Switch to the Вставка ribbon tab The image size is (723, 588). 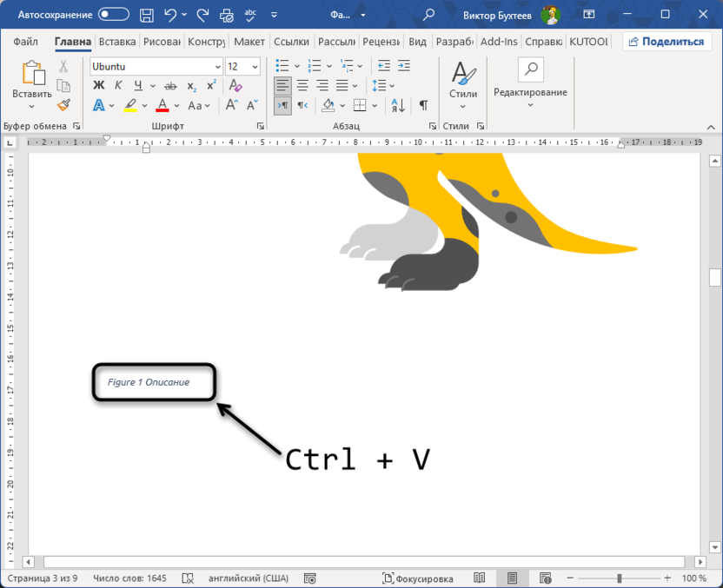116,41
